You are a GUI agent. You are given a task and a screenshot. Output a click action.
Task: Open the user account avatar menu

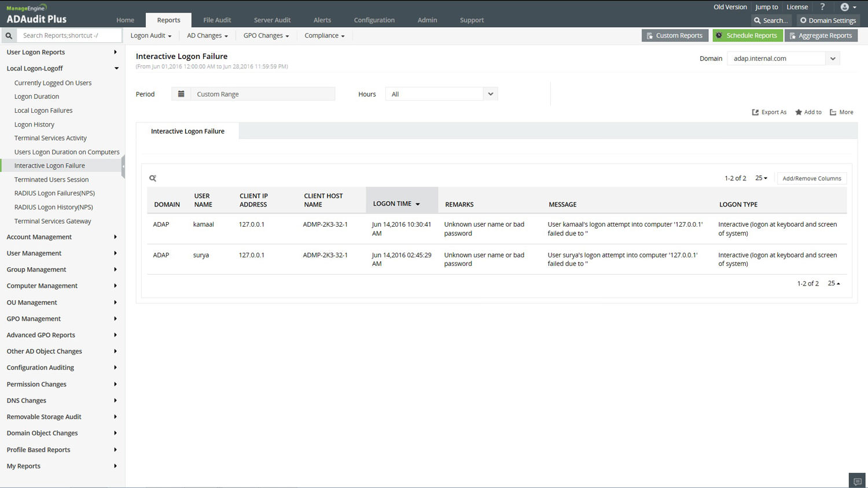pyautogui.click(x=848, y=7)
